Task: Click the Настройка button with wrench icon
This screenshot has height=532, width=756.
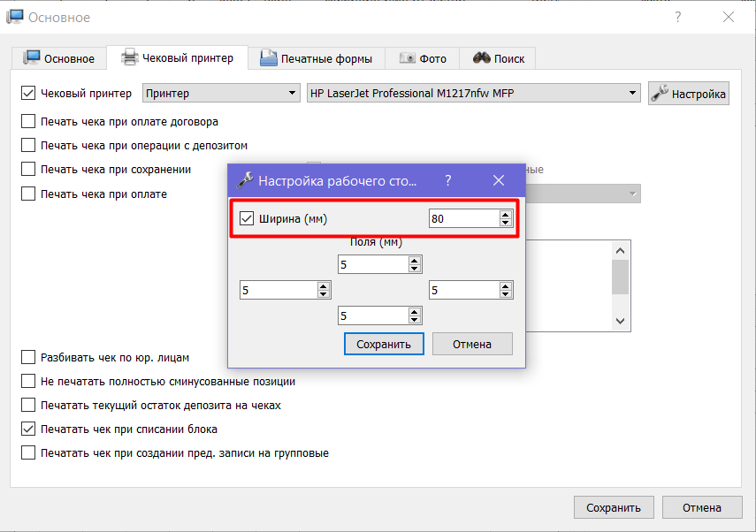Action: pyautogui.click(x=689, y=94)
